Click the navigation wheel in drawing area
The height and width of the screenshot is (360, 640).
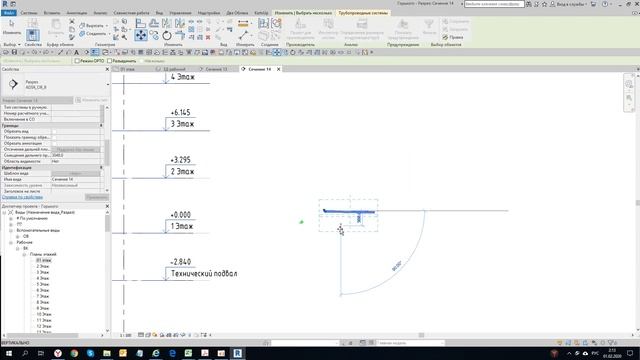pos(629,84)
